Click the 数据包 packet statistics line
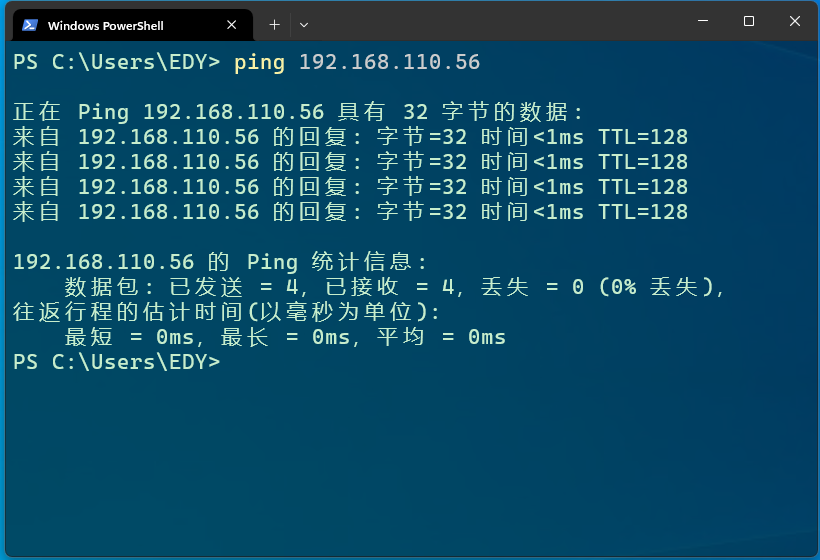 tap(394, 287)
